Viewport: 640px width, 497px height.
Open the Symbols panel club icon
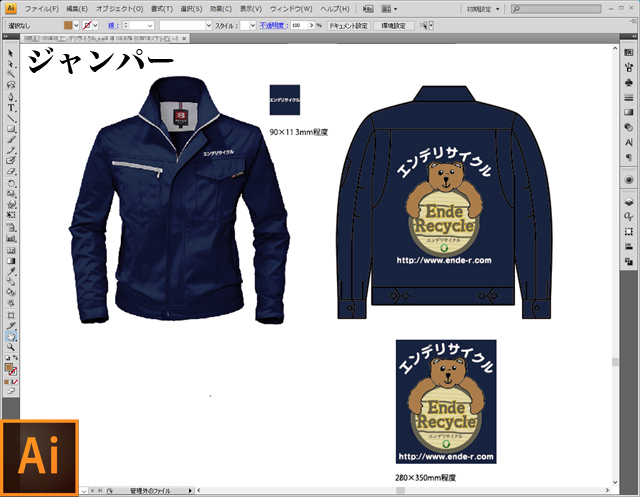click(x=629, y=83)
